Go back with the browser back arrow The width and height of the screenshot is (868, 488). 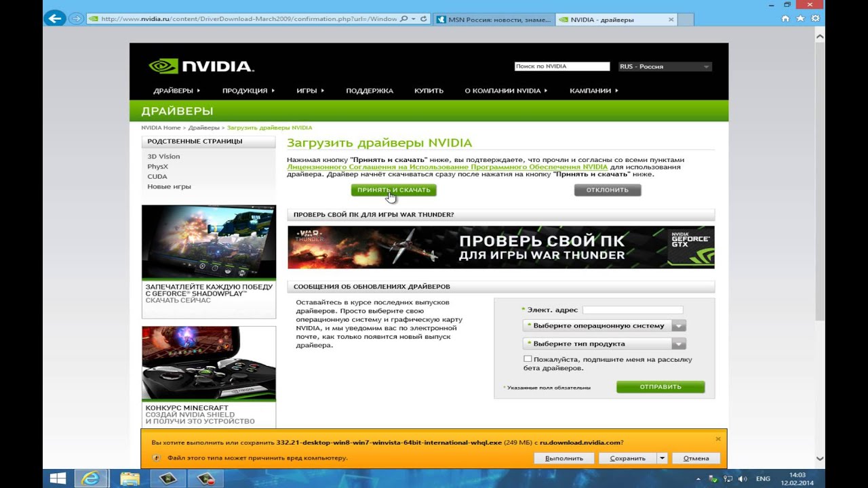[54, 18]
